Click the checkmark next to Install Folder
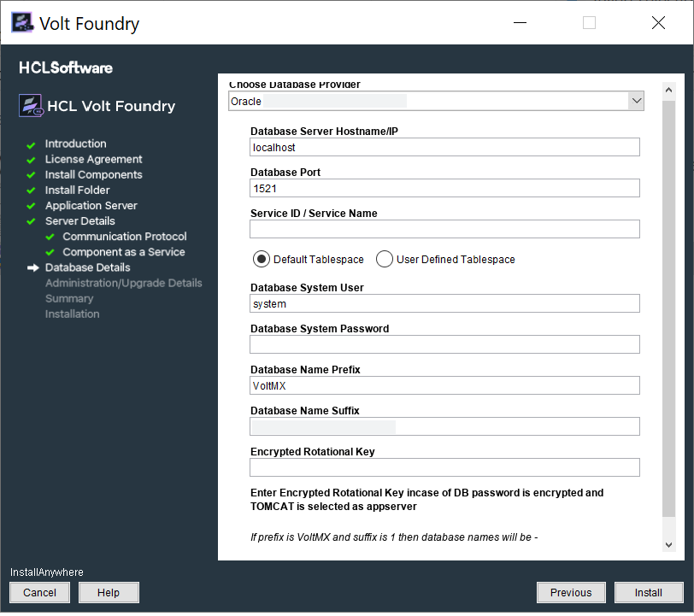Image resolution: width=694 pixels, height=616 pixels. click(x=32, y=191)
